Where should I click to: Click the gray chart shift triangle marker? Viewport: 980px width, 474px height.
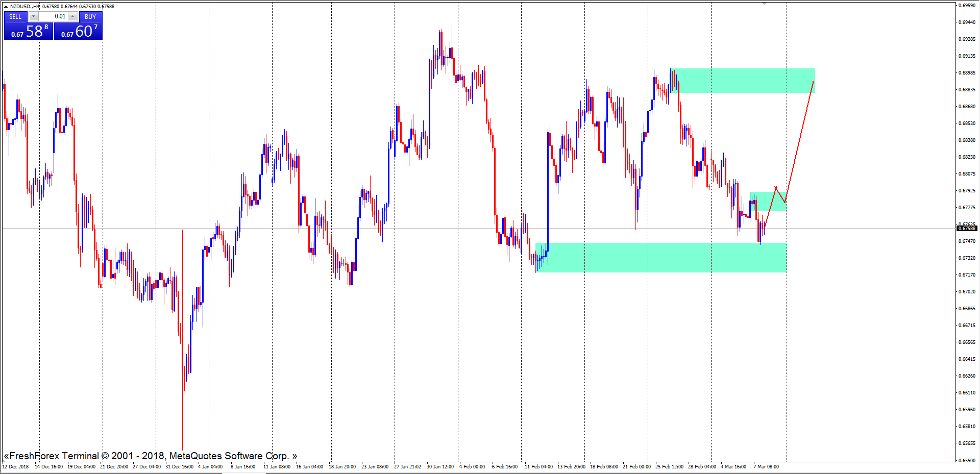click(764, 4)
